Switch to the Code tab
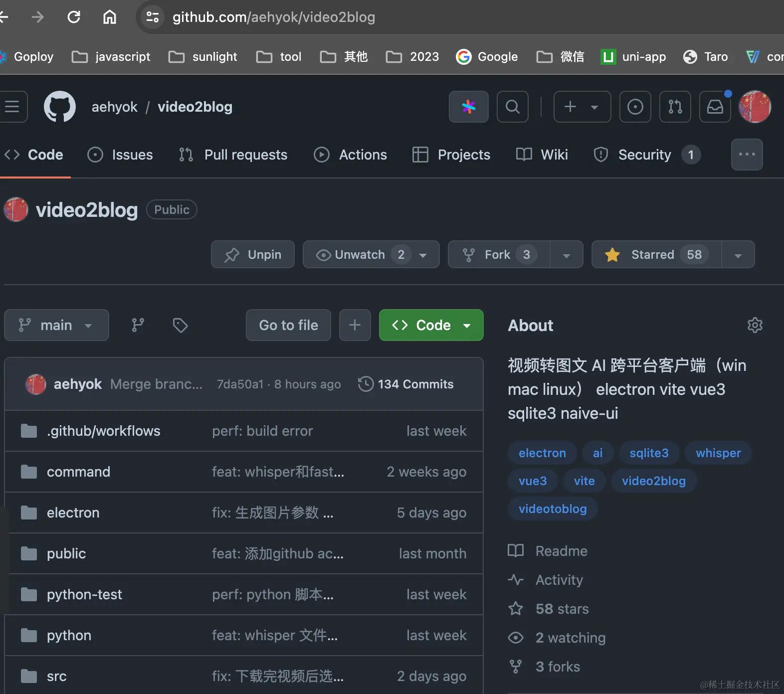784x694 pixels. coord(34,155)
